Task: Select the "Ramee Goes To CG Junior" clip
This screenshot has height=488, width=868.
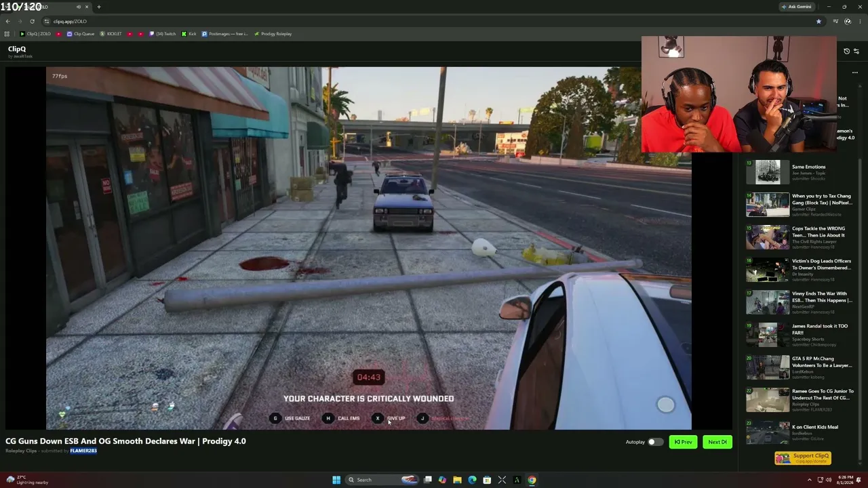Action: pos(802,400)
